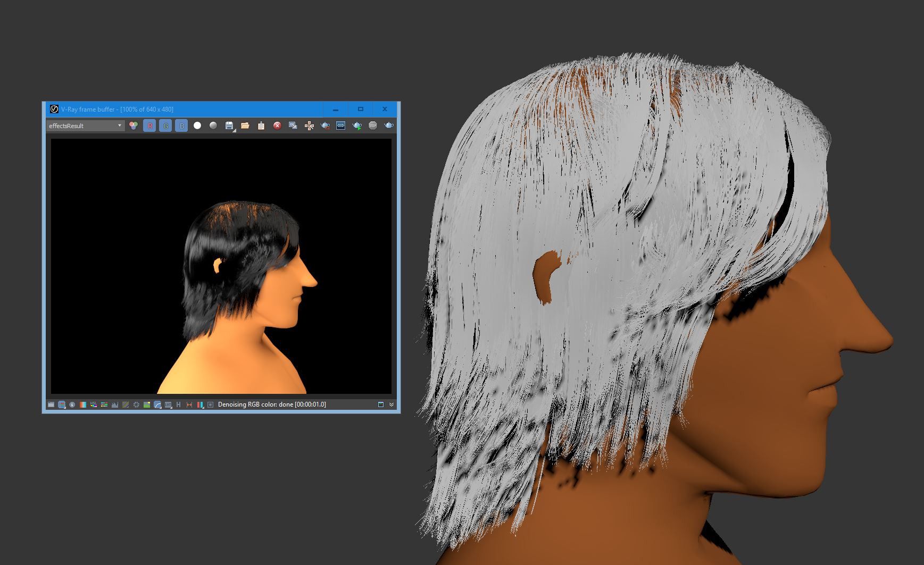Switch to alpha channel white circle

point(197,126)
